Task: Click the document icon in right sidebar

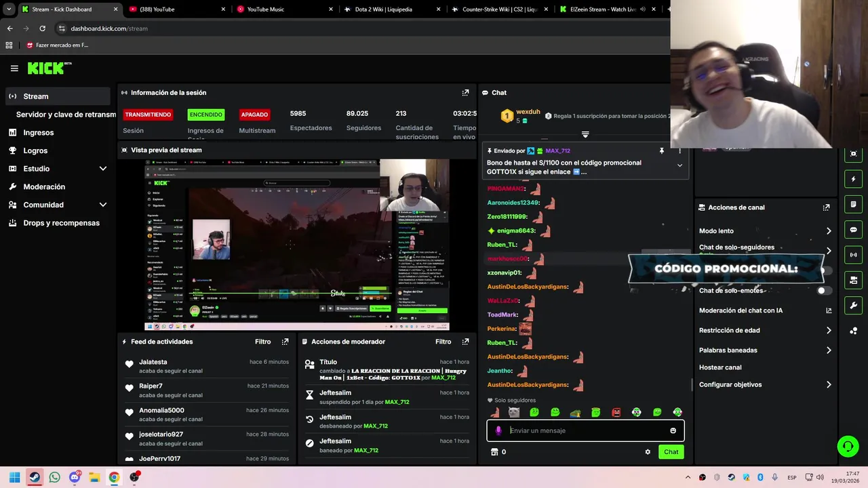Action: [853, 205]
